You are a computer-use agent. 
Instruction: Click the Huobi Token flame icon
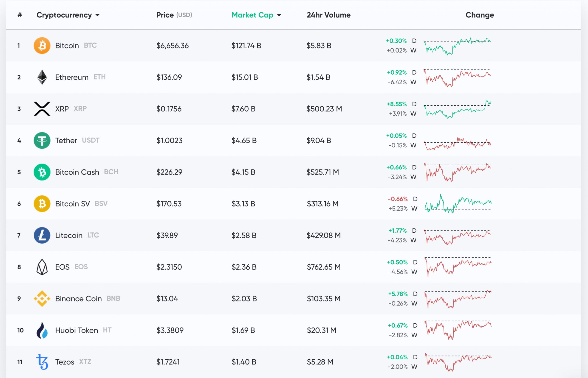click(42, 330)
